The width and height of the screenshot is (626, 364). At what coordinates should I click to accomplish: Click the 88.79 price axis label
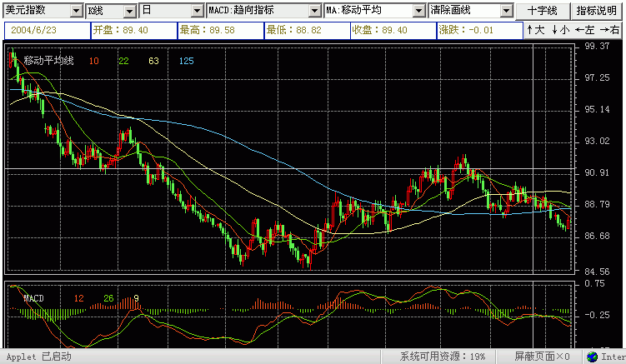click(598, 205)
